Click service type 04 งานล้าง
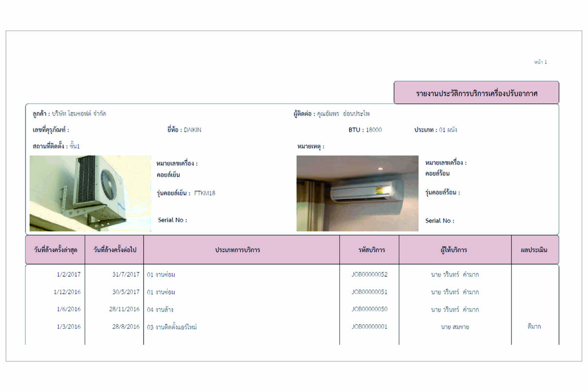 coord(159,309)
